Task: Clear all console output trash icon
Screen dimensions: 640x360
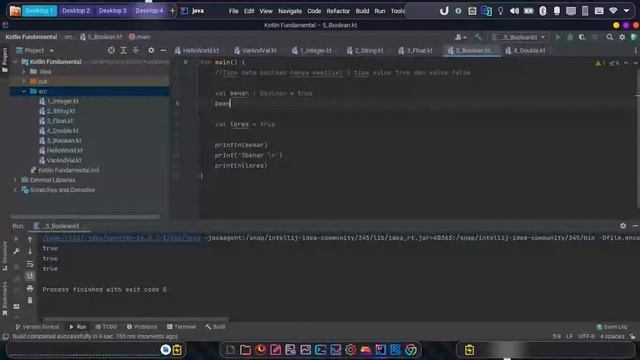Action: (x=30, y=300)
